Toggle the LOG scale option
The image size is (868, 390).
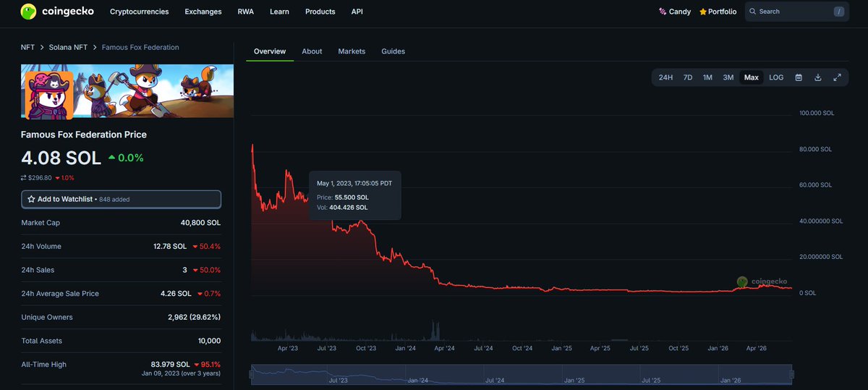coord(776,77)
